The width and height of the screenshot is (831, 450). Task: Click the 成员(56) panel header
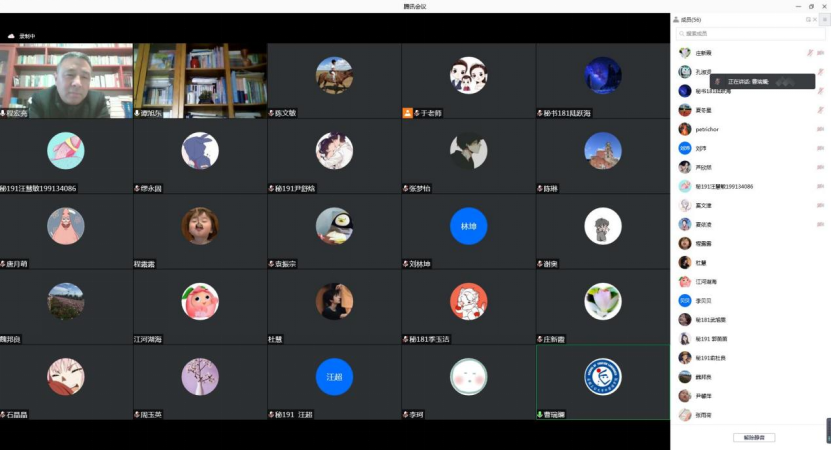(690, 19)
